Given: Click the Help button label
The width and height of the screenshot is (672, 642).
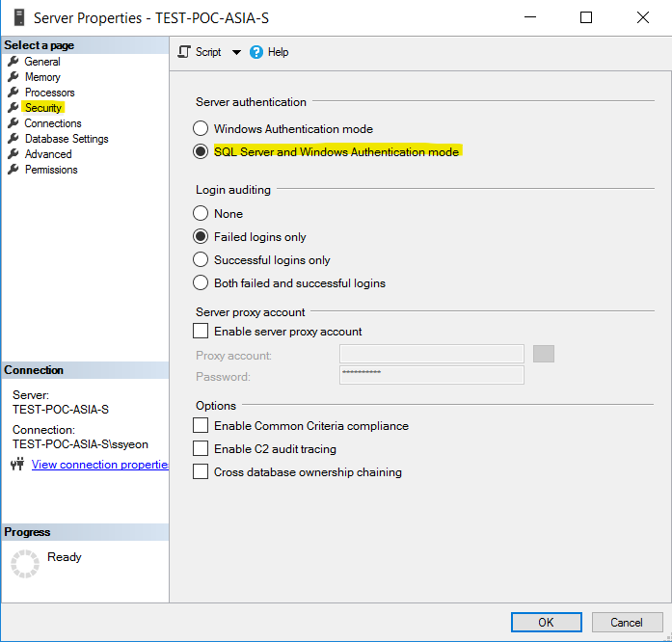Looking at the screenshot, I should click(278, 52).
